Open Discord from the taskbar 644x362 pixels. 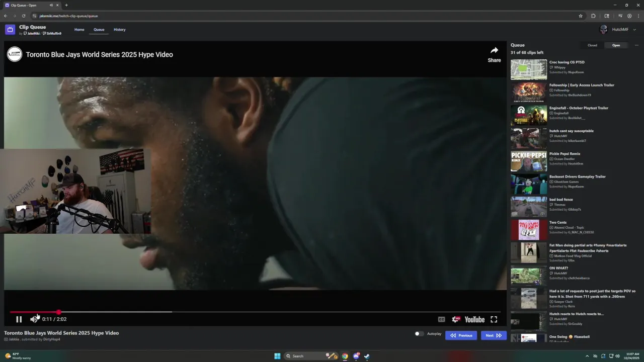[x=356, y=356]
